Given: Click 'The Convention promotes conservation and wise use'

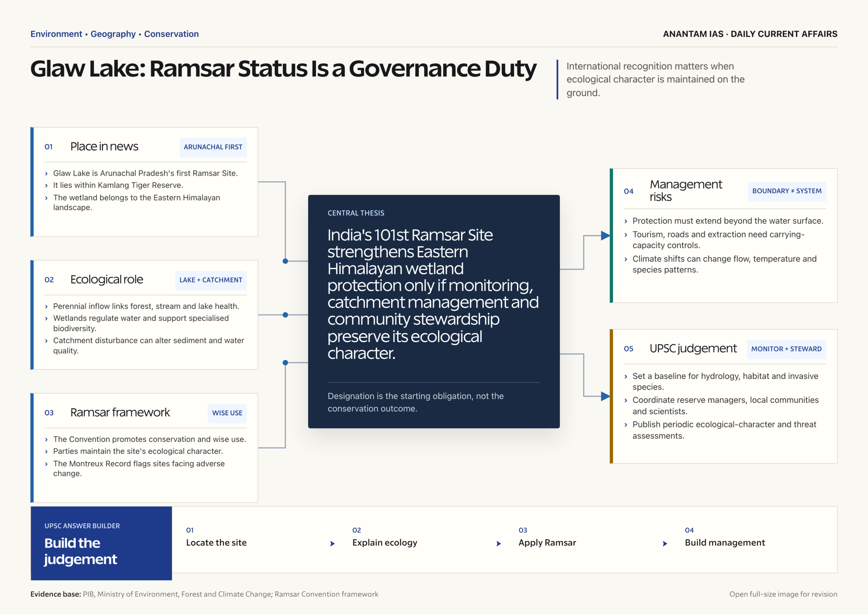Looking at the screenshot, I should pos(149,439).
